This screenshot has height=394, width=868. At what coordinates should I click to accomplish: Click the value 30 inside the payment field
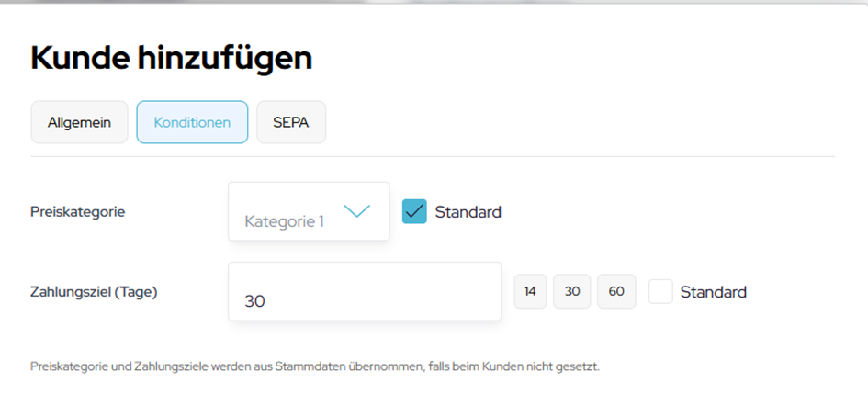[255, 301]
